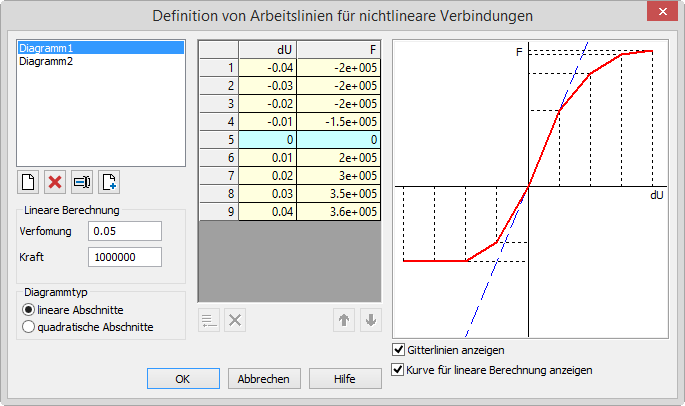Select the dU cell with -0.03
The height and width of the screenshot is (406, 685).
tap(268, 86)
